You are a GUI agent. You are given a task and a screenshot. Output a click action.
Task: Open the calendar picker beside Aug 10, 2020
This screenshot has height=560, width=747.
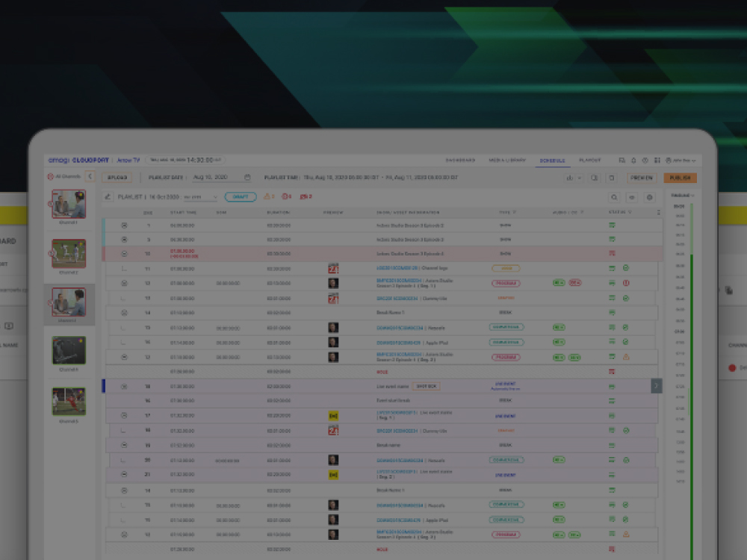247,177
